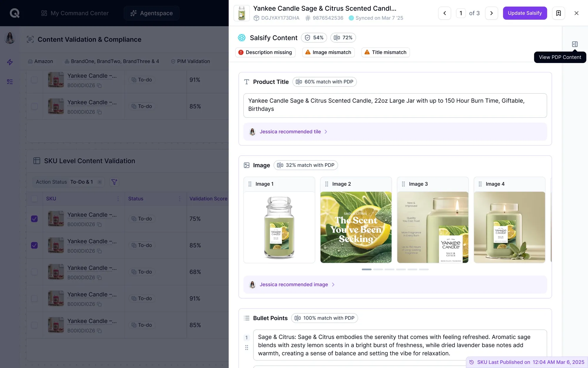
Task: Check the box for the upper 91% row
Action: click(34, 80)
